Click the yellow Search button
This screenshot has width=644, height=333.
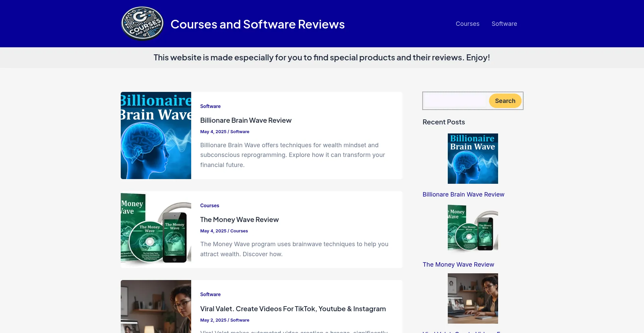coord(505,101)
